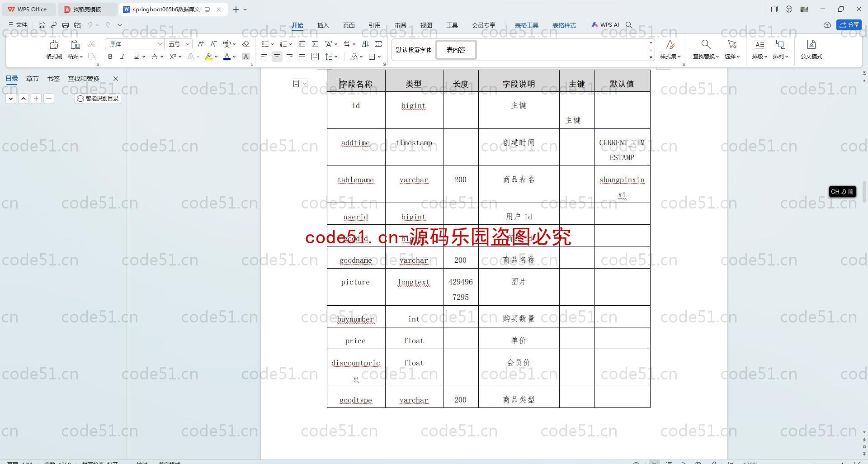Screen dimensions: 868x464
Task: Click the Arrange (排列) icon
Action: tap(780, 44)
